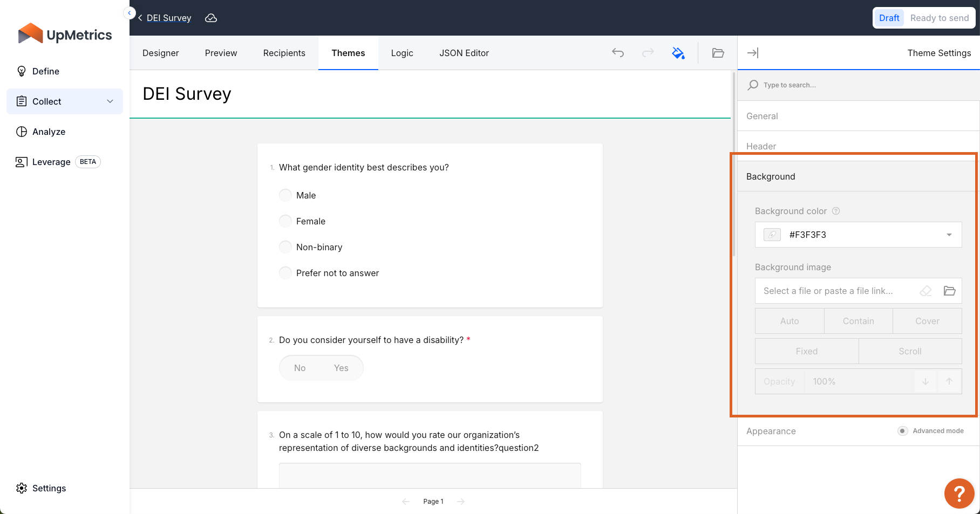The height and width of the screenshot is (514, 980).
Task: Click the theme paint bucket icon
Action: (x=678, y=53)
